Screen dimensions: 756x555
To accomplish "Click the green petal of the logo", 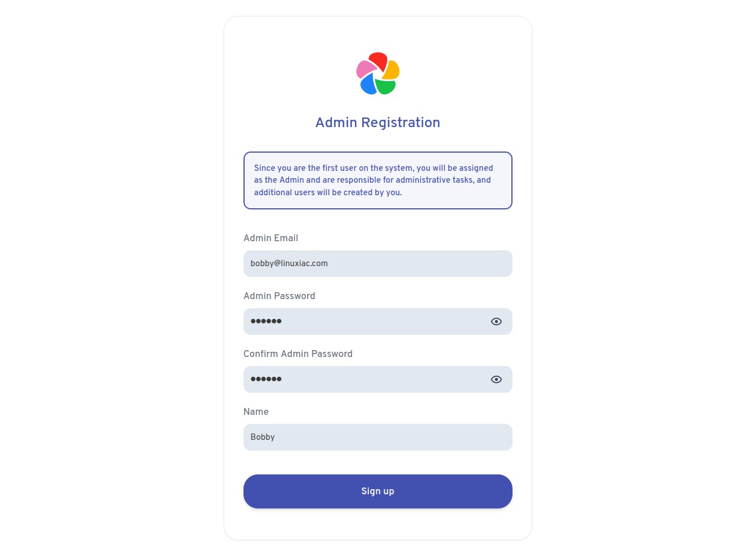I will [386, 87].
